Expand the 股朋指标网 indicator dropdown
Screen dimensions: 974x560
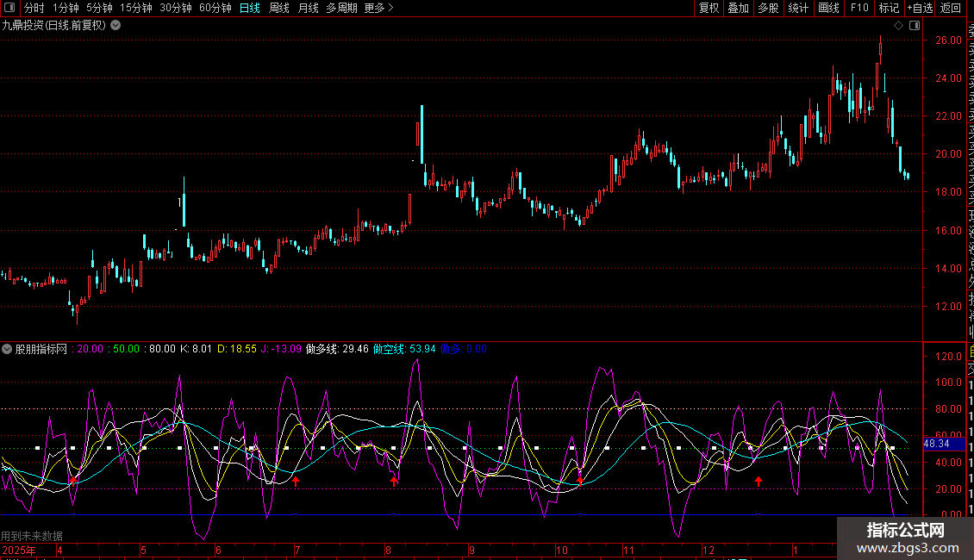click(x=8, y=349)
